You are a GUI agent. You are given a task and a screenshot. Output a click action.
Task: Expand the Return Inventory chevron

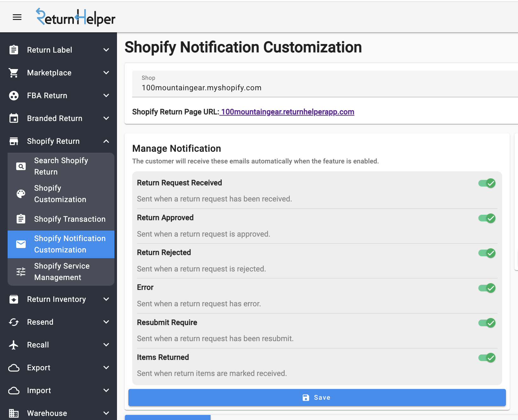[107, 299]
